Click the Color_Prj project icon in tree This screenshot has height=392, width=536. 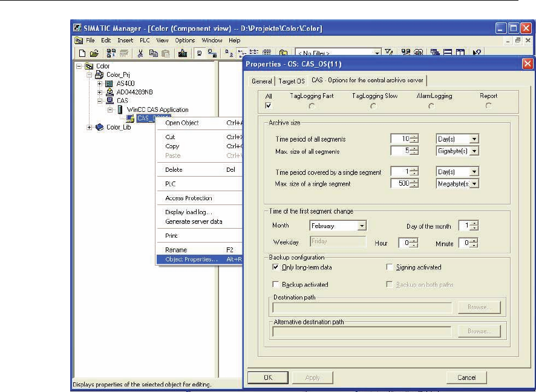tap(99, 74)
